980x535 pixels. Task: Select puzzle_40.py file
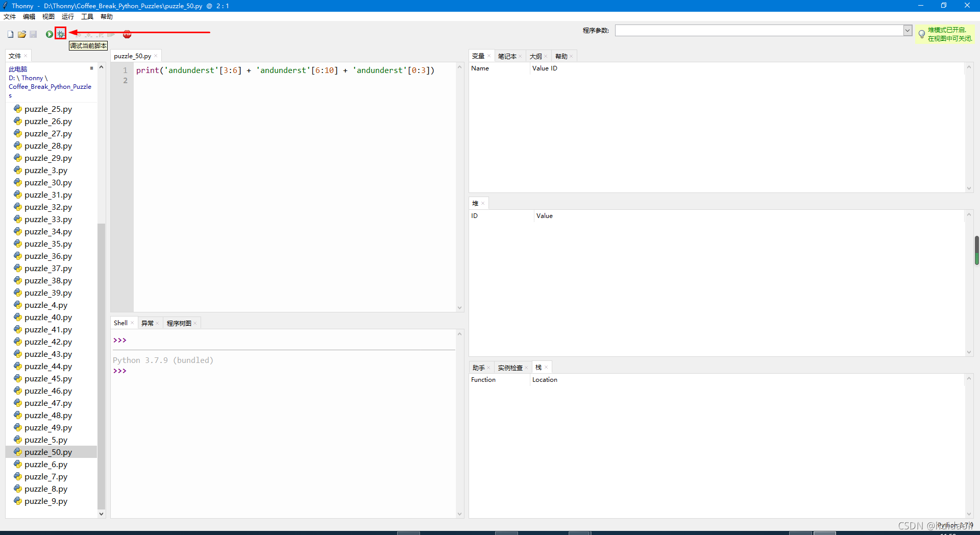click(48, 317)
